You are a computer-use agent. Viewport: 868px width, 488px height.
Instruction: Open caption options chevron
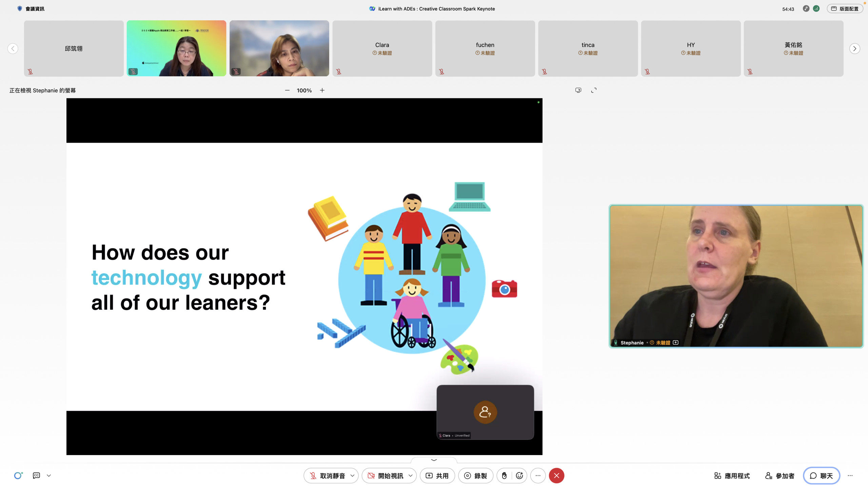coord(49,475)
